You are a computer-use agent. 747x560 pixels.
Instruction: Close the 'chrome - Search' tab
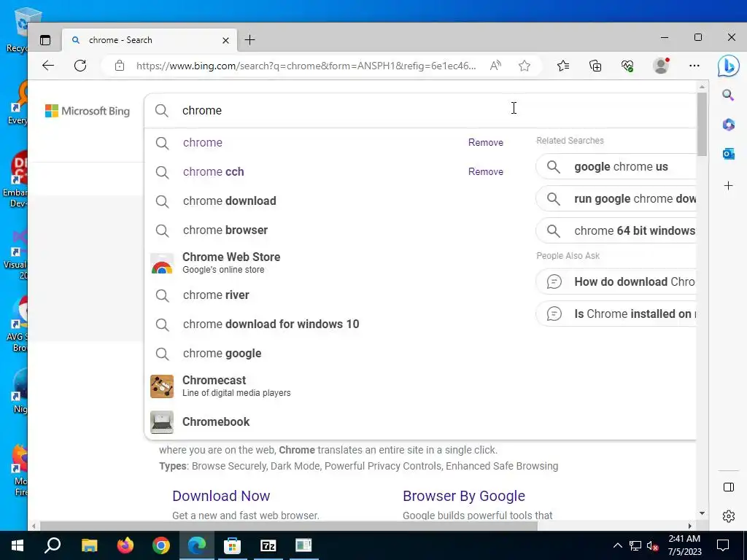tap(226, 41)
